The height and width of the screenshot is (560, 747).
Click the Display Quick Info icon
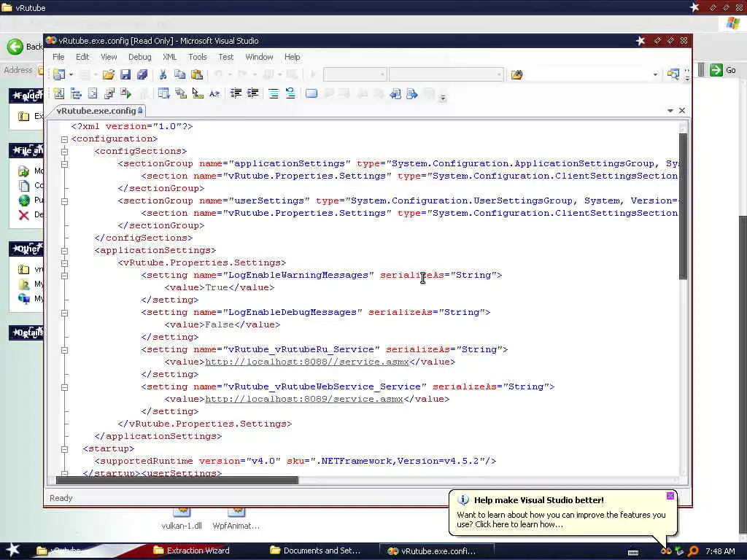click(197, 93)
